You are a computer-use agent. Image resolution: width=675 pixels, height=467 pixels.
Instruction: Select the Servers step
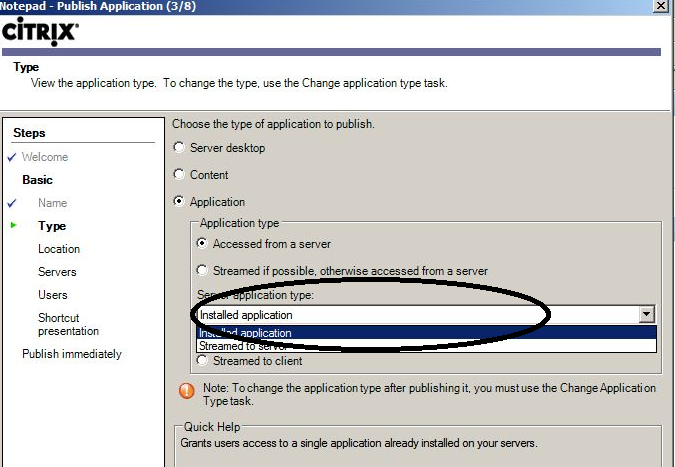pos(57,272)
